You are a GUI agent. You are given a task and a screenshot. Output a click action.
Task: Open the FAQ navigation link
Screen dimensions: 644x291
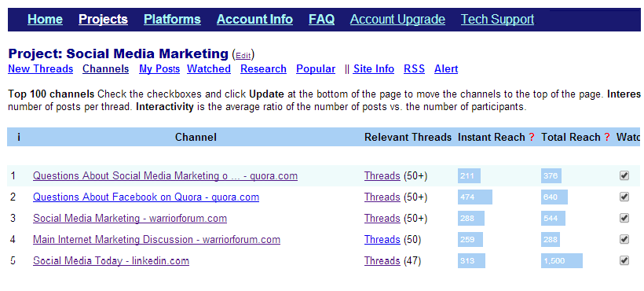[321, 20]
